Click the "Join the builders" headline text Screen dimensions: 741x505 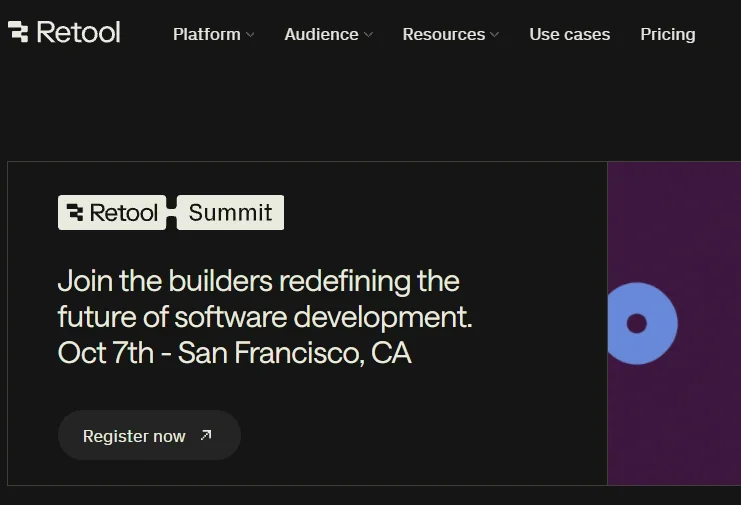click(258, 281)
